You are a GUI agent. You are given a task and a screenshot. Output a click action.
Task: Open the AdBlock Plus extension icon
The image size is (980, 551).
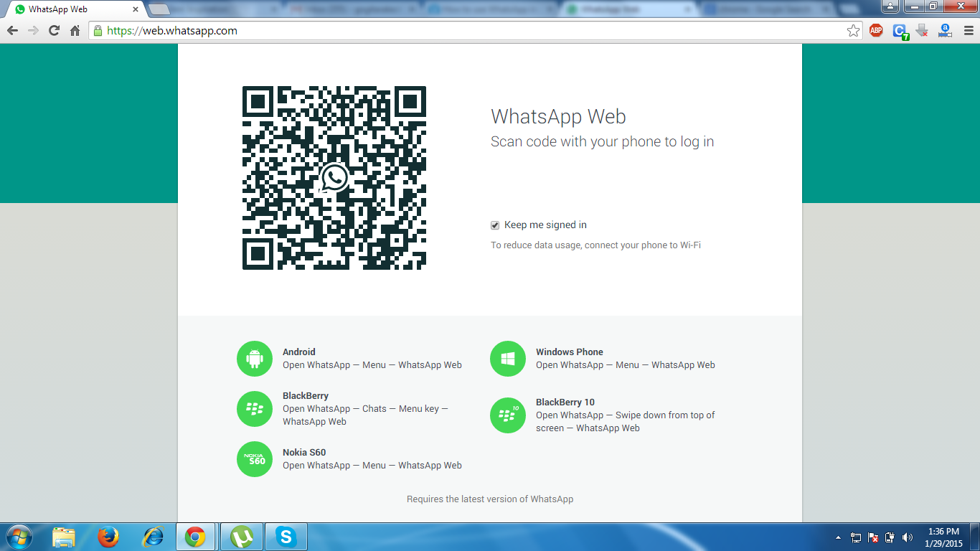pyautogui.click(x=876, y=31)
